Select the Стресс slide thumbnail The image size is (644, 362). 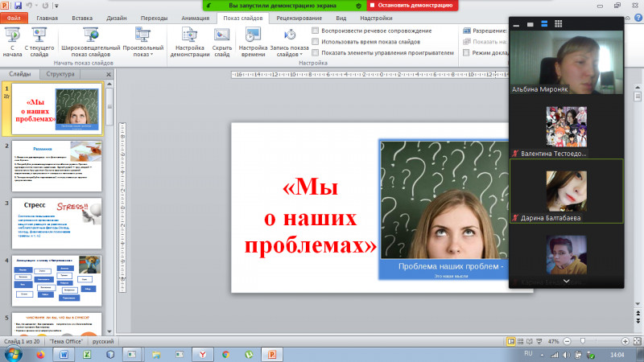click(x=56, y=223)
